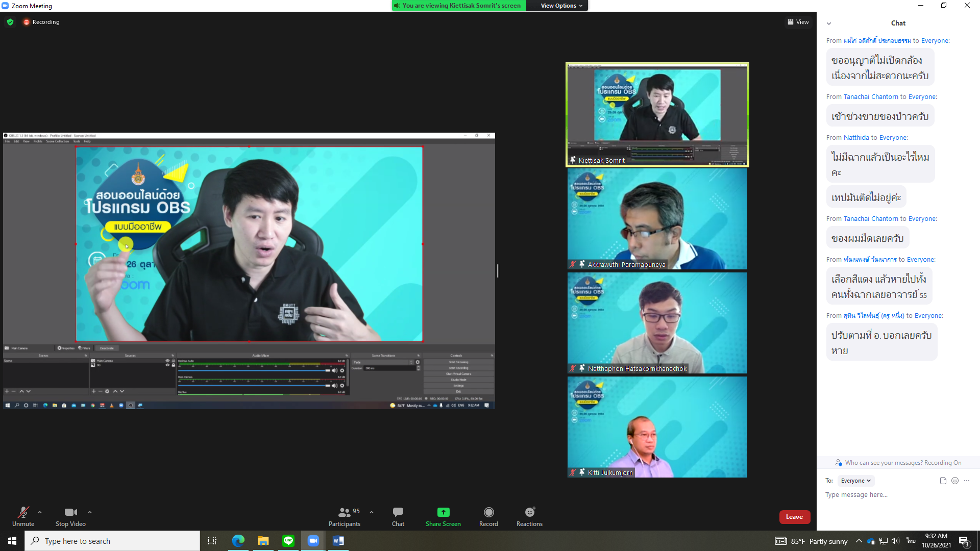Open Fade transition dropdown in OBS
Screen dimensions: 980x551
point(383,362)
